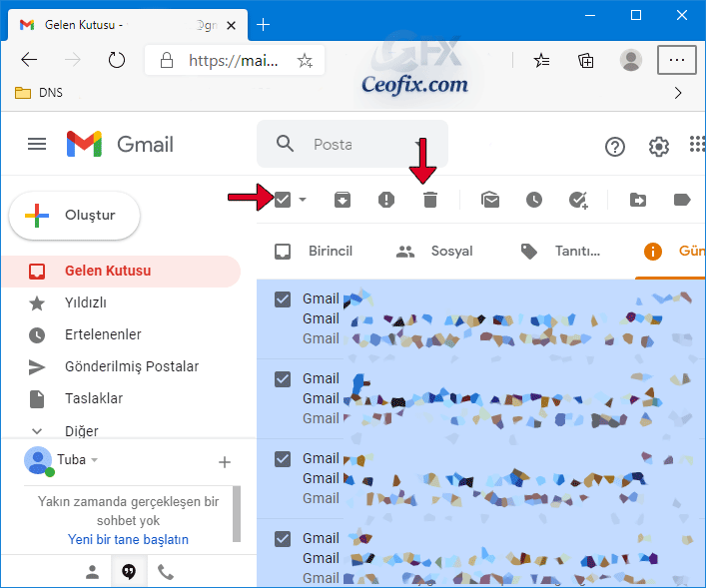Open Tuba status dropdown

[94, 459]
